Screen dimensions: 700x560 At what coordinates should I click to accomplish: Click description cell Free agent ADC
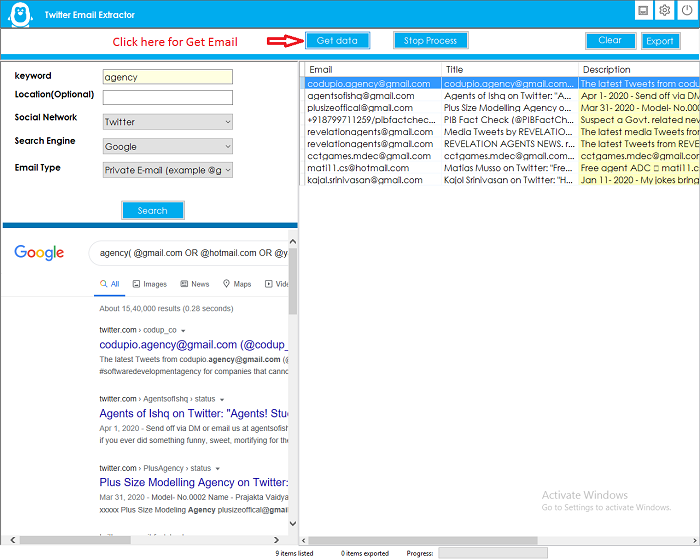[639, 168]
